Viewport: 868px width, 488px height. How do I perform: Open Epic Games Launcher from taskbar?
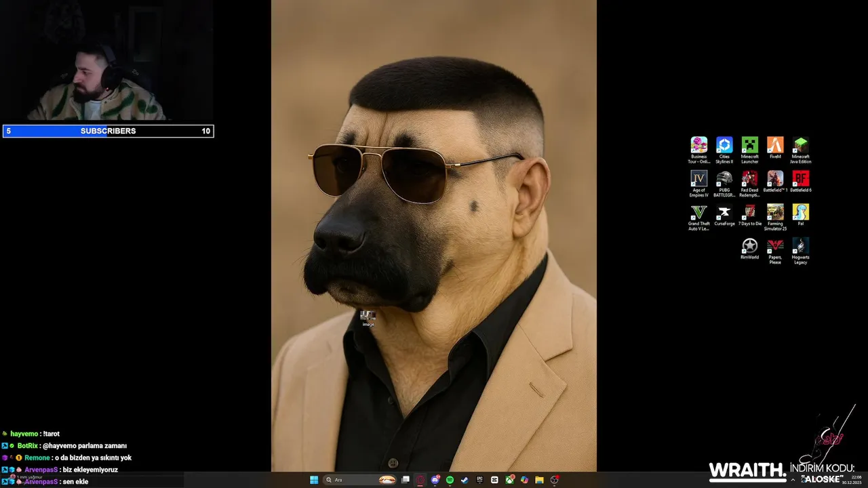[479, 480]
